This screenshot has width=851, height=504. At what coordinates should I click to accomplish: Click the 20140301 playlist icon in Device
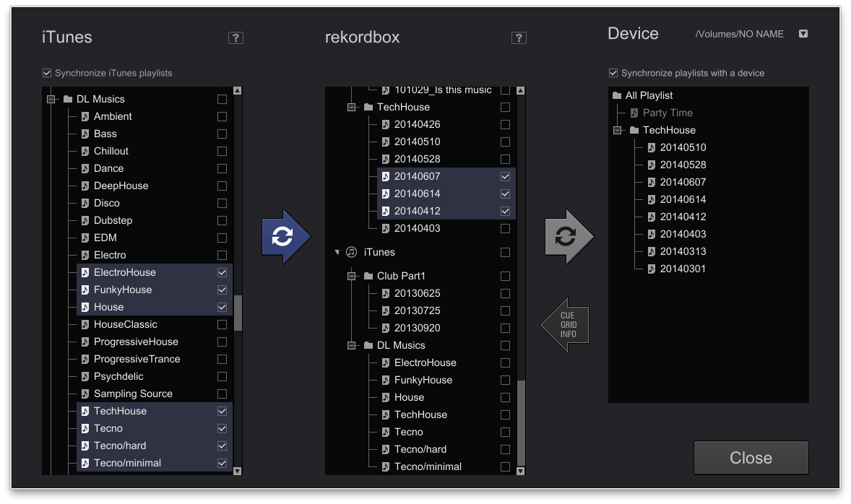click(x=652, y=269)
